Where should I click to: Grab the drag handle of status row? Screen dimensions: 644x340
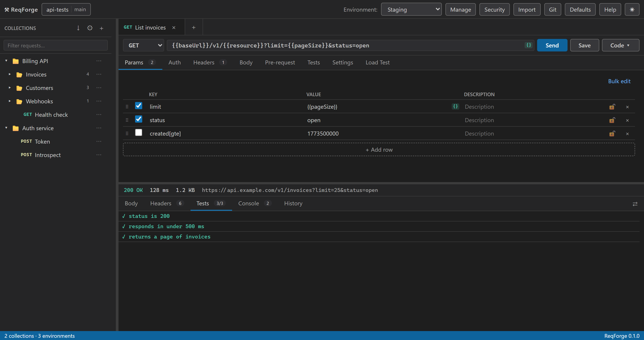coord(127,120)
